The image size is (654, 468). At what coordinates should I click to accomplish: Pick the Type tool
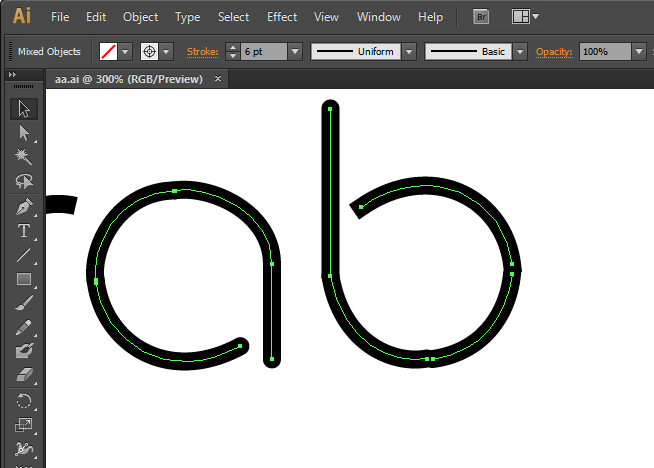click(24, 231)
